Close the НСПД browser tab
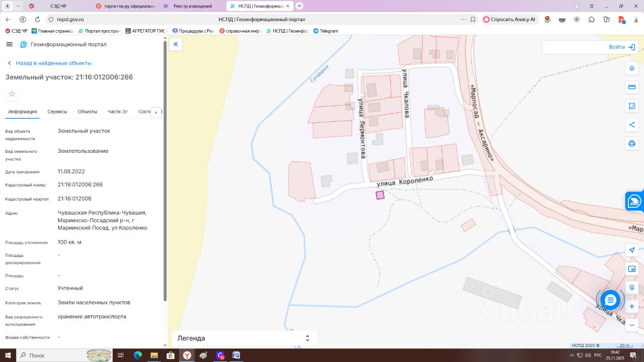The image size is (644, 362). tap(288, 6)
